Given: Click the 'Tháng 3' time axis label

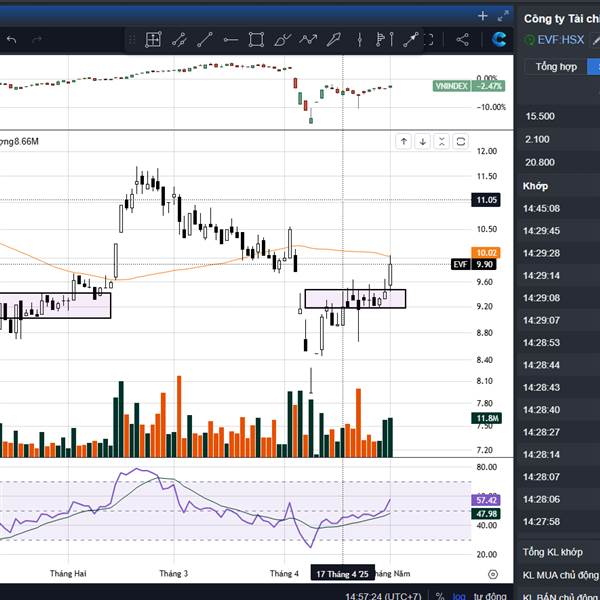Looking at the screenshot, I should [174, 573].
